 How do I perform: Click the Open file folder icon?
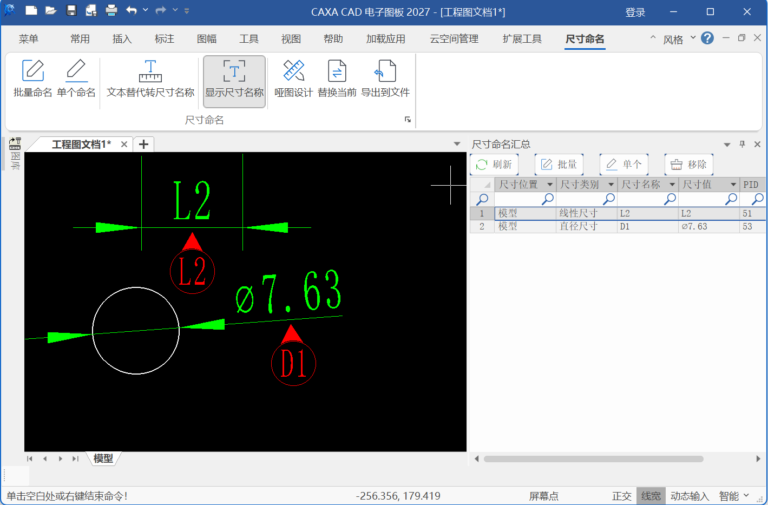tap(51, 10)
